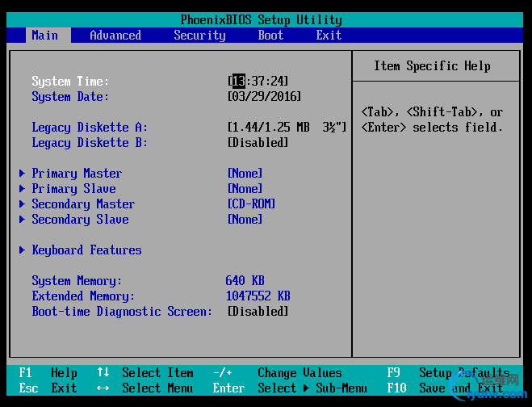This screenshot has width=532, height=407.
Task: Click the F10 Save and Exit hint
Action: click(445, 388)
